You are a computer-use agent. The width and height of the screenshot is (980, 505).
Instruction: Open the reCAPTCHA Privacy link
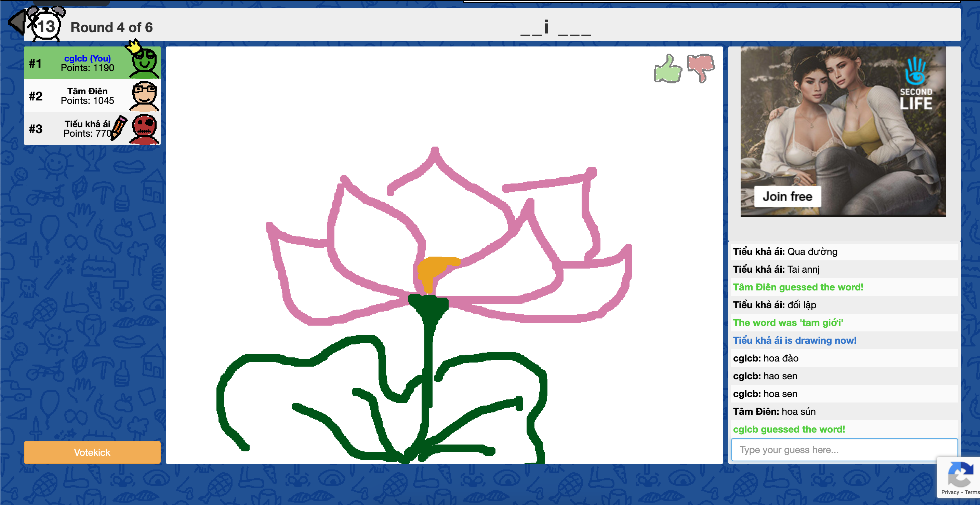[x=950, y=492]
